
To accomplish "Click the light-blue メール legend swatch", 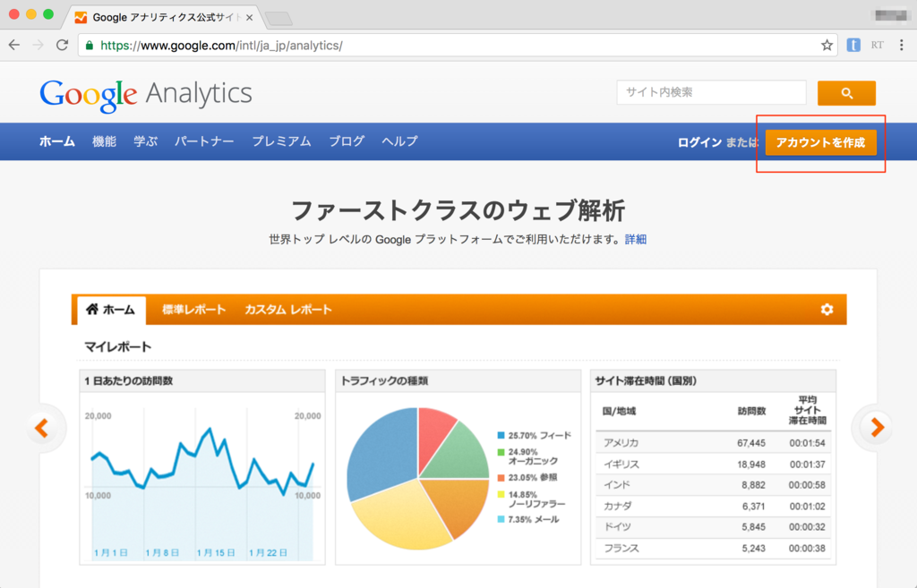I will 501,520.
